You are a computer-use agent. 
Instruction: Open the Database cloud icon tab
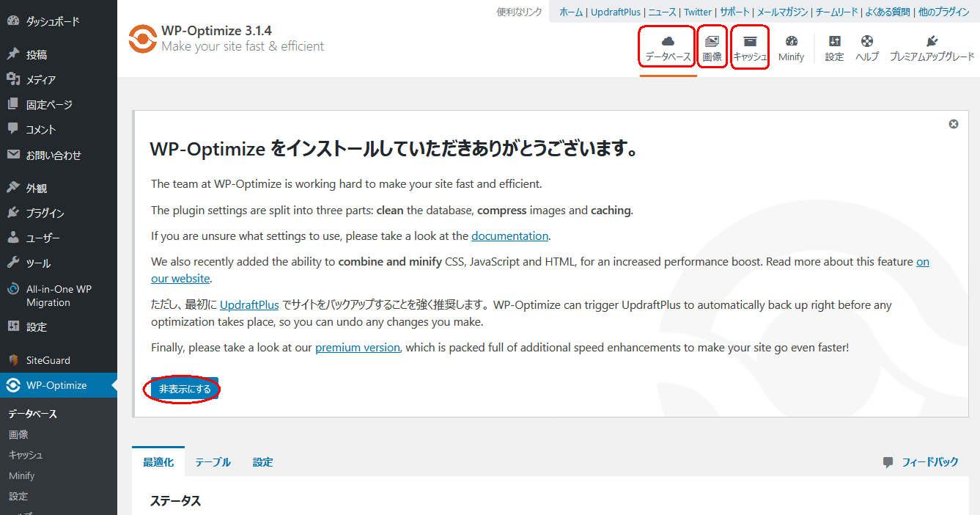(668, 42)
